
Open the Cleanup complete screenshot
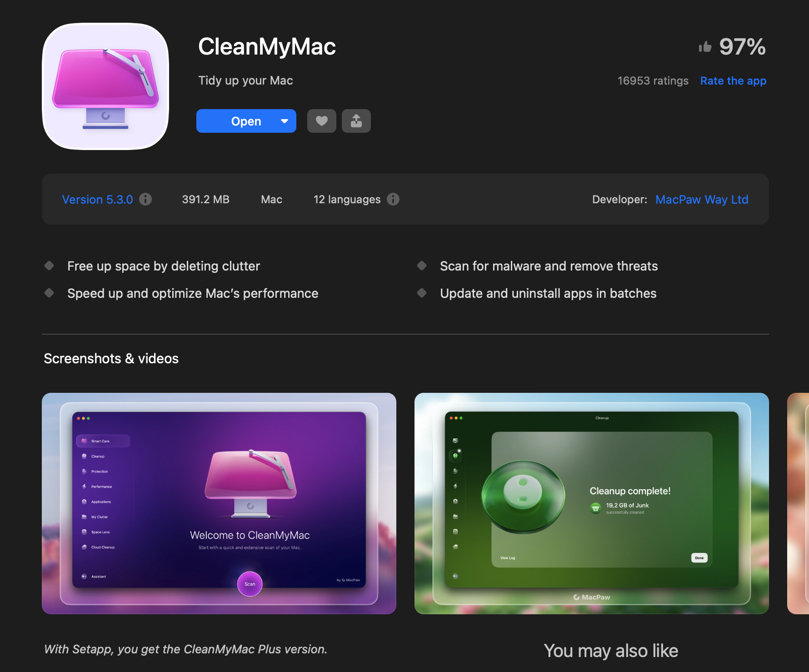592,503
